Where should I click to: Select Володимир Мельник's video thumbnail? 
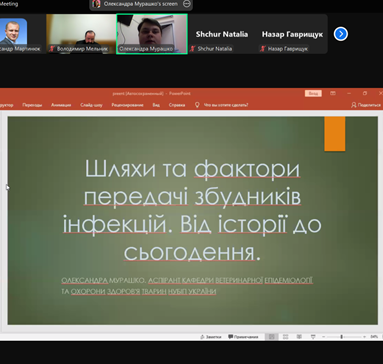81,34
